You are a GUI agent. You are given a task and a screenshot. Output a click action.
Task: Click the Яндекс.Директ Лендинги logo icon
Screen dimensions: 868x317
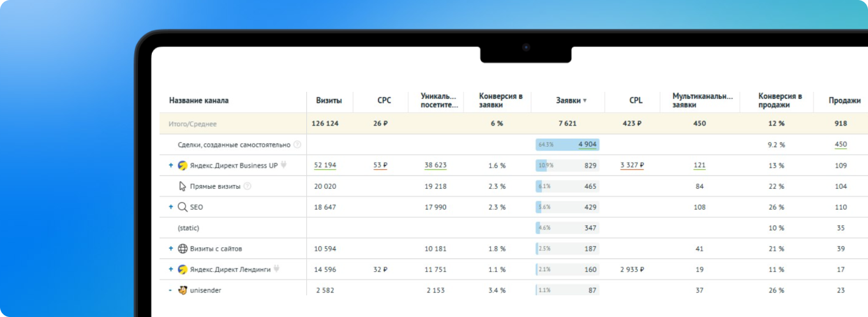coord(183,269)
